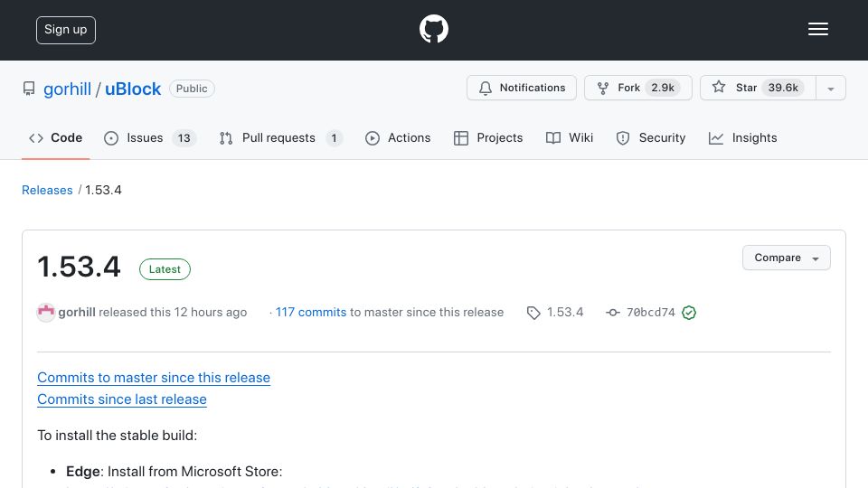
Task: Click the Star count 39.6k
Action: [783, 88]
